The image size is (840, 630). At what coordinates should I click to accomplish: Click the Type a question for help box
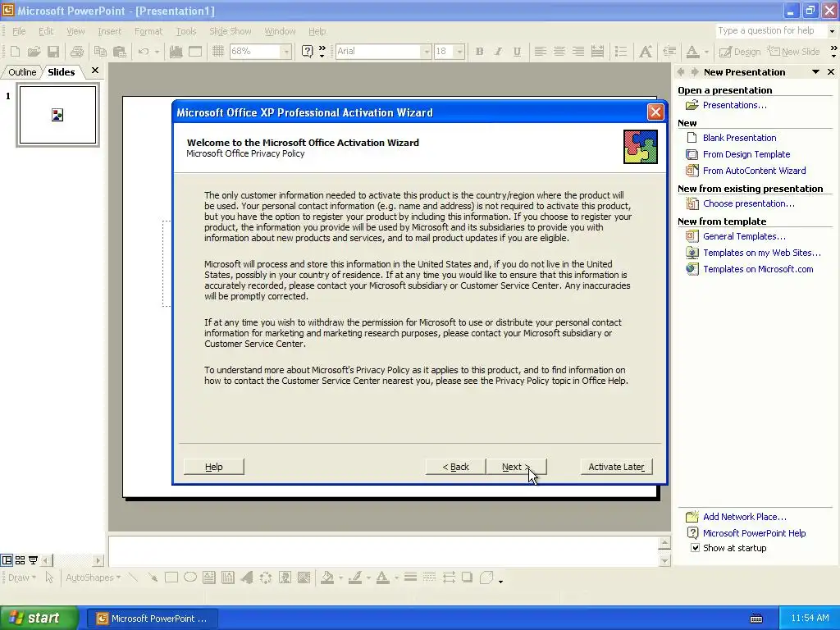tap(769, 30)
